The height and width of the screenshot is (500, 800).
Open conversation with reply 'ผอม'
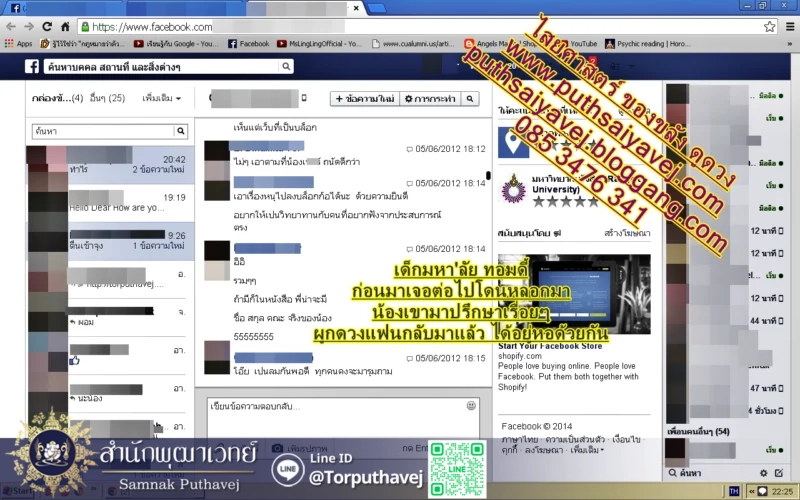tap(110, 317)
